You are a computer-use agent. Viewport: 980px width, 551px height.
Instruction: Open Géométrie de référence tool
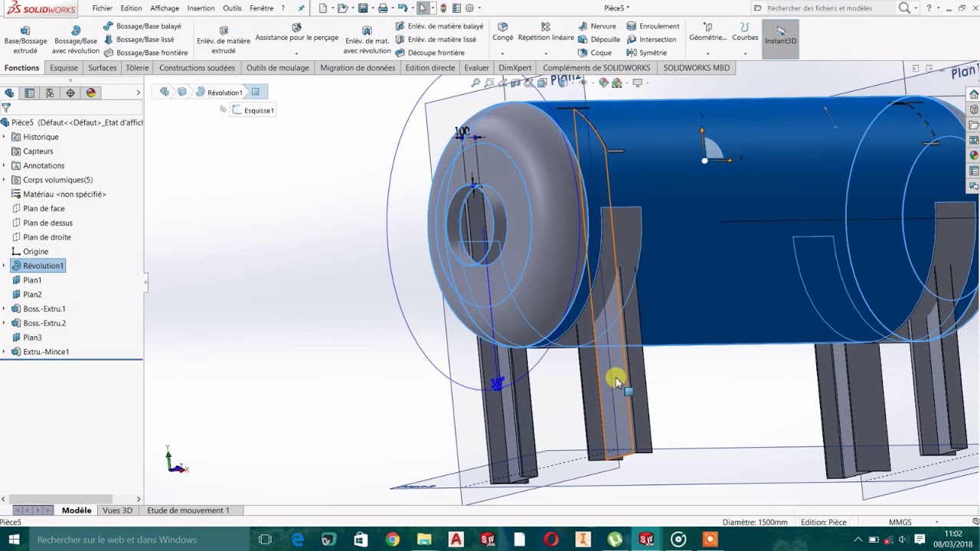[707, 32]
